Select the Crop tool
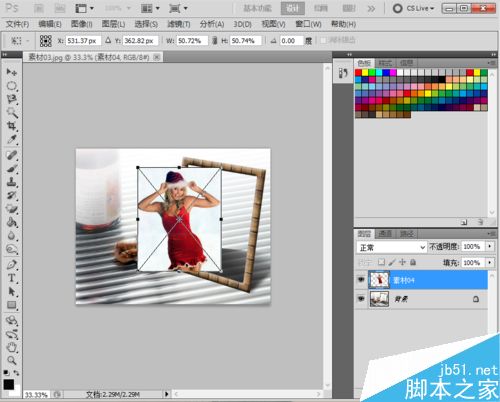The width and height of the screenshot is (500, 402). tap(12, 126)
